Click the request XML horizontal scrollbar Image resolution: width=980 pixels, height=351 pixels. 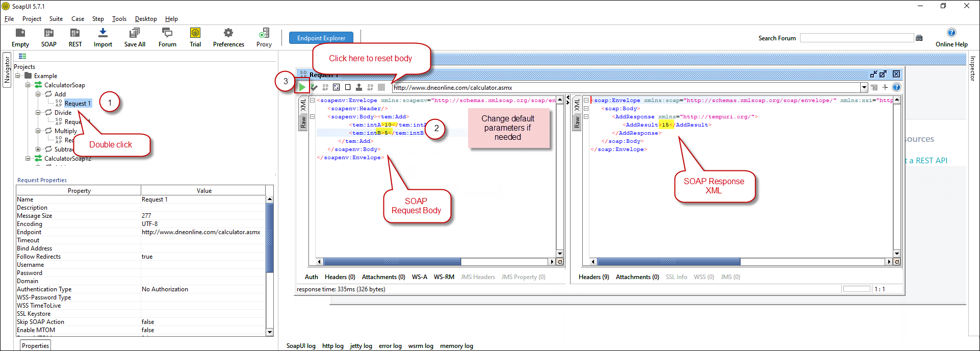coord(392,262)
